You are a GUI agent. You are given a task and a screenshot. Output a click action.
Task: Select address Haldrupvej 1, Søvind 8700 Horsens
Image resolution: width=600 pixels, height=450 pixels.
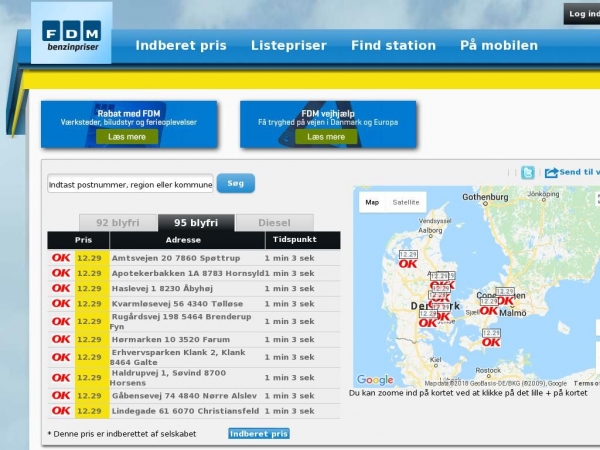click(168, 378)
